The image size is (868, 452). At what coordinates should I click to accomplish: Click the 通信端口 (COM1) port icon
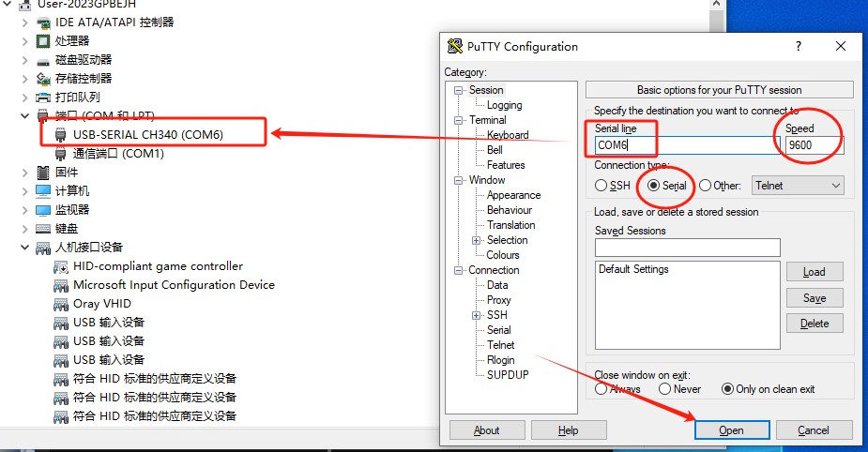coord(61,154)
